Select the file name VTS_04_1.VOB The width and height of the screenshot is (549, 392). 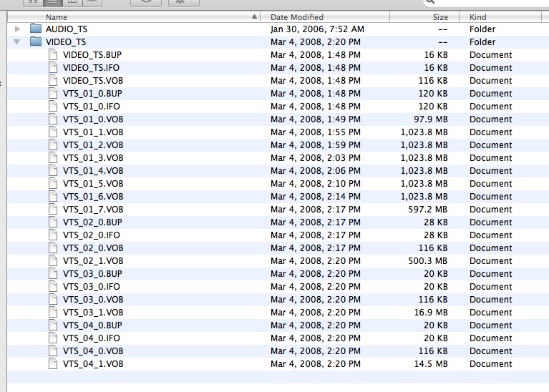pos(93,364)
